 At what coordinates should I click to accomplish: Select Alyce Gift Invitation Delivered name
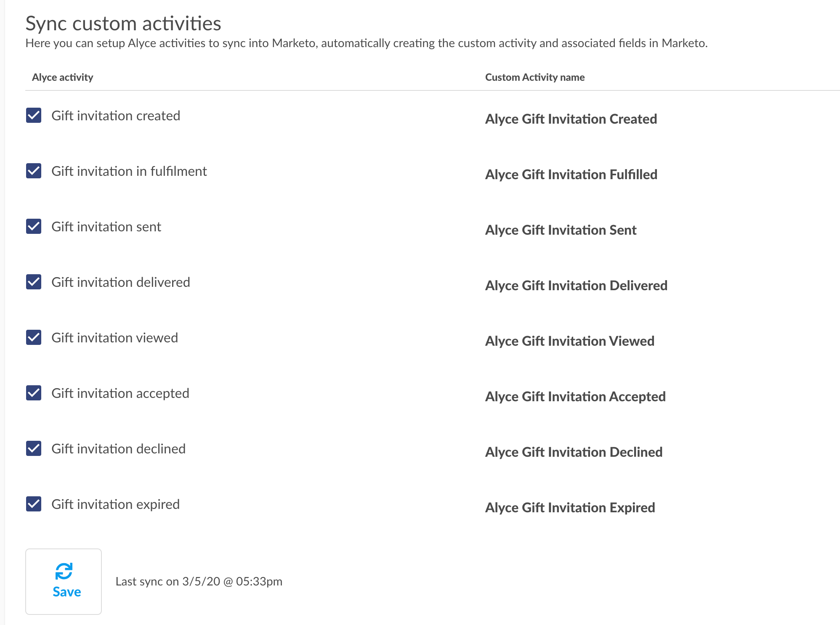576,286
